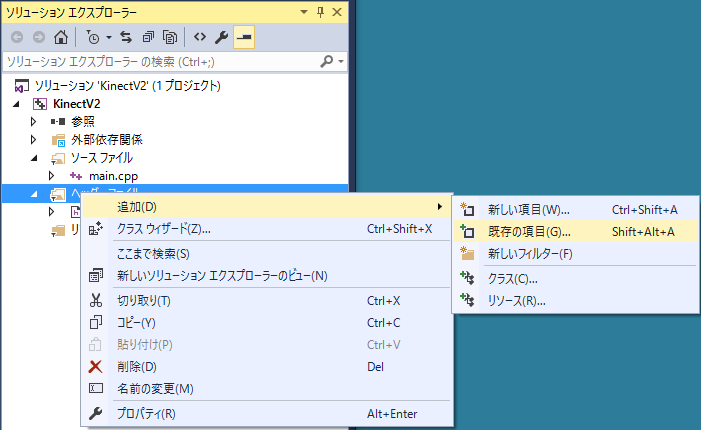Choose 新しい項目(W)... in the submenu

[528, 210]
